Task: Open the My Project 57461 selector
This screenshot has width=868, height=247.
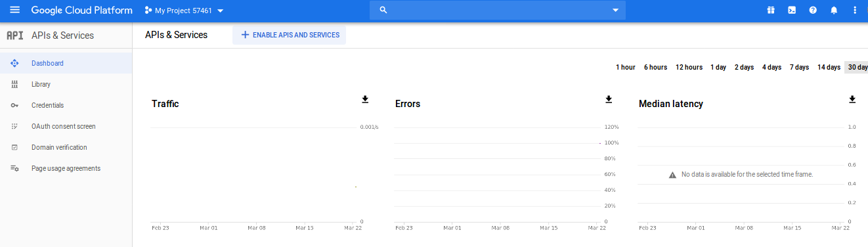Action: click(x=184, y=11)
